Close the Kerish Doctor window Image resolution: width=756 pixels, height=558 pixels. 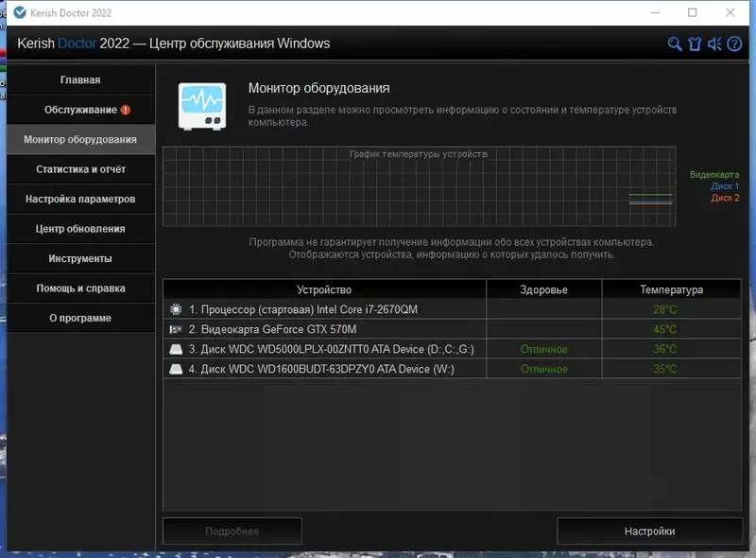(x=730, y=12)
